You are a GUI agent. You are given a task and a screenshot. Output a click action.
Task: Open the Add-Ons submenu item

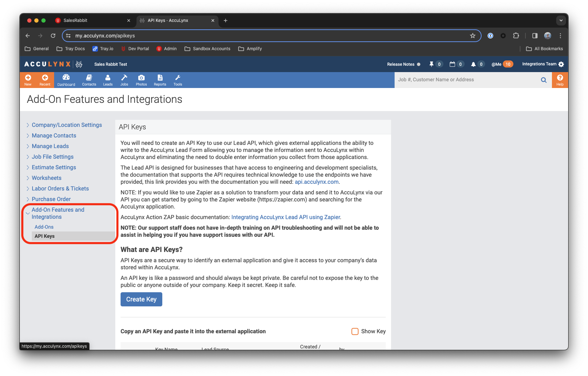pos(44,227)
